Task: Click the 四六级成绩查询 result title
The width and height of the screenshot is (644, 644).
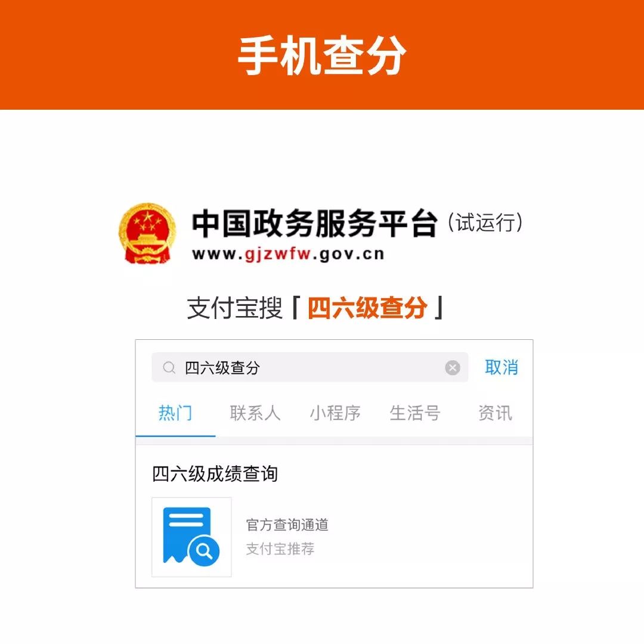Action: point(215,473)
